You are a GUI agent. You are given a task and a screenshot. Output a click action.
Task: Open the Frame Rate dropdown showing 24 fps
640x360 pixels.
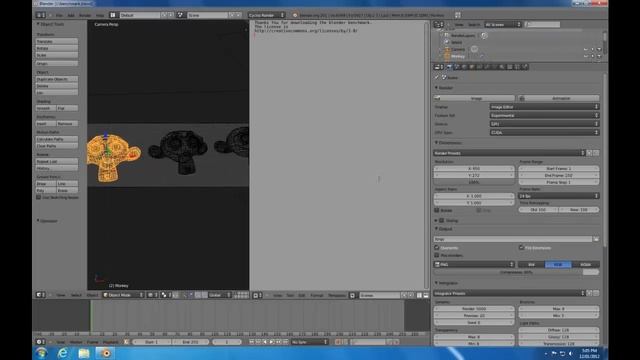(x=559, y=196)
